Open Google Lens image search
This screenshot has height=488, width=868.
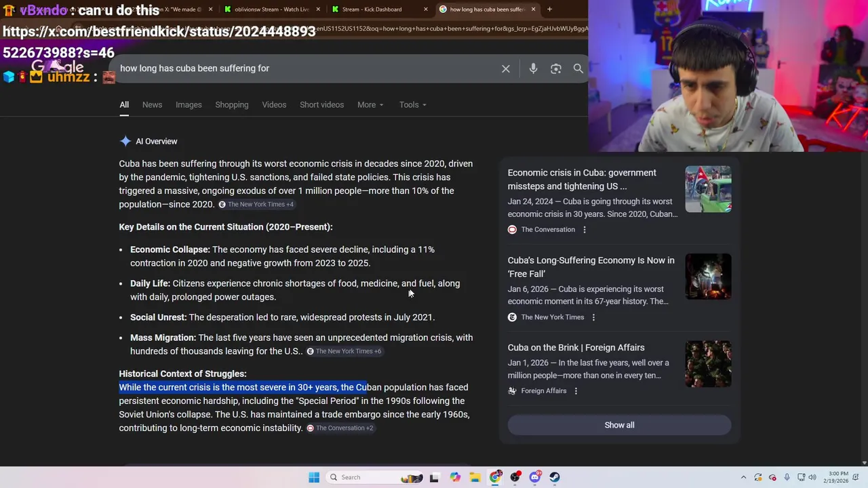[x=556, y=68]
